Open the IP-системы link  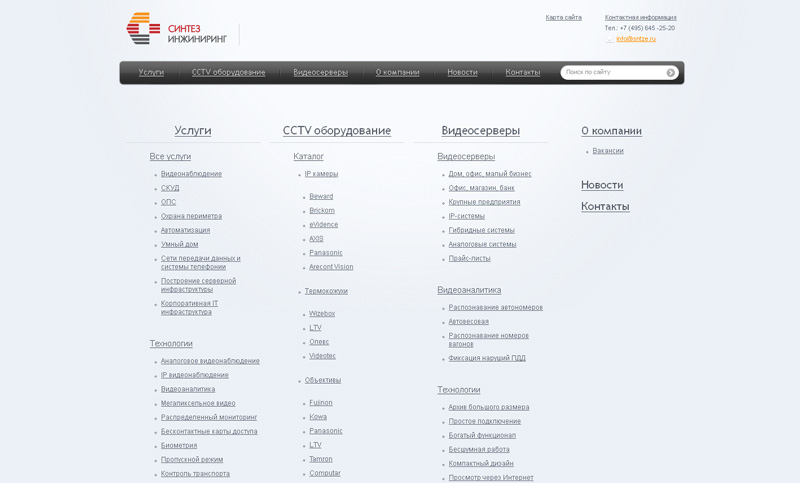click(466, 216)
